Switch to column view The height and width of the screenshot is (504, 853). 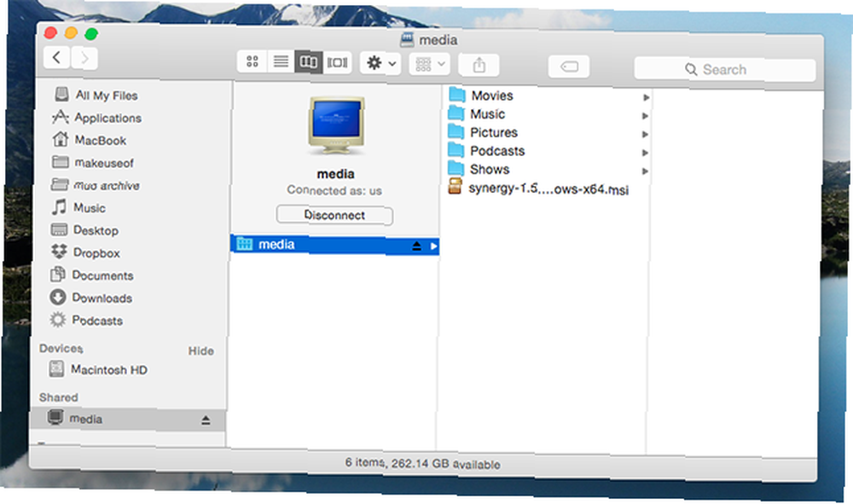(309, 62)
